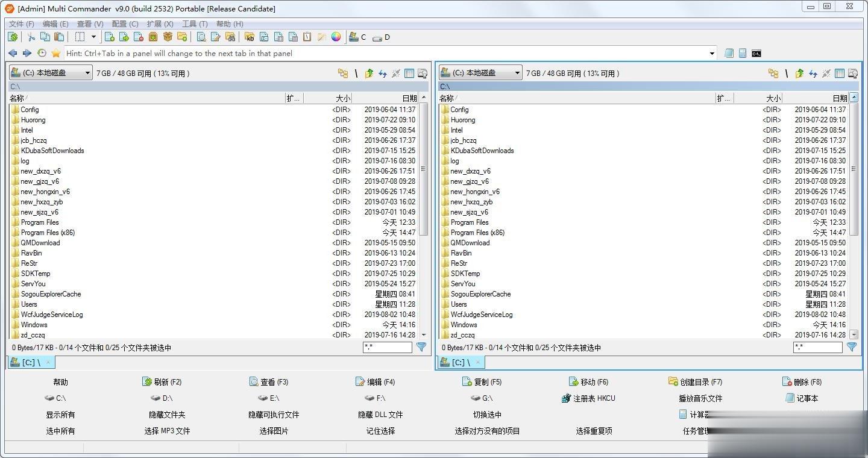Image resolution: width=868 pixels, height=458 pixels.
Task: Click the find files binoculars icon
Action: (x=230, y=37)
